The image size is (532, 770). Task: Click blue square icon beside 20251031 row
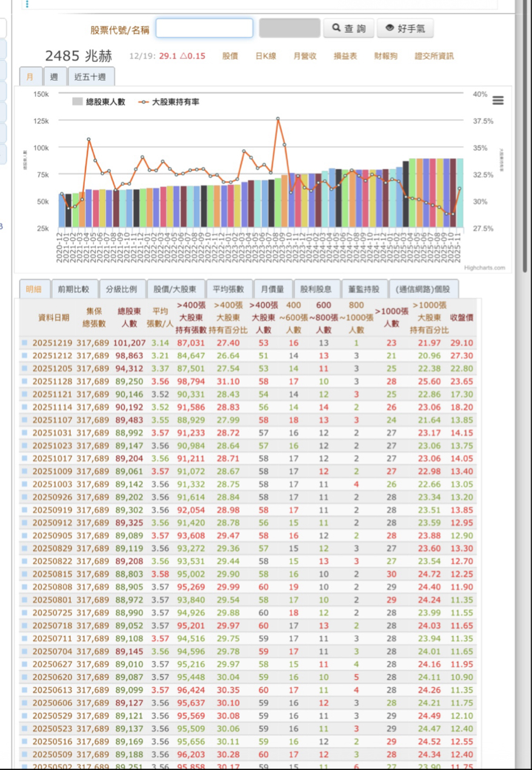click(x=25, y=433)
